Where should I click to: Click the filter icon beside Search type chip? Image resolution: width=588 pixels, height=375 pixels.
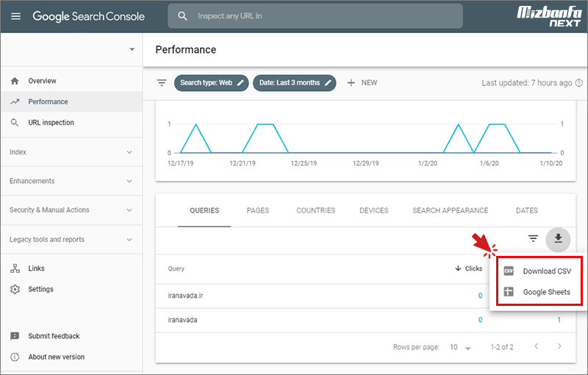coord(162,83)
